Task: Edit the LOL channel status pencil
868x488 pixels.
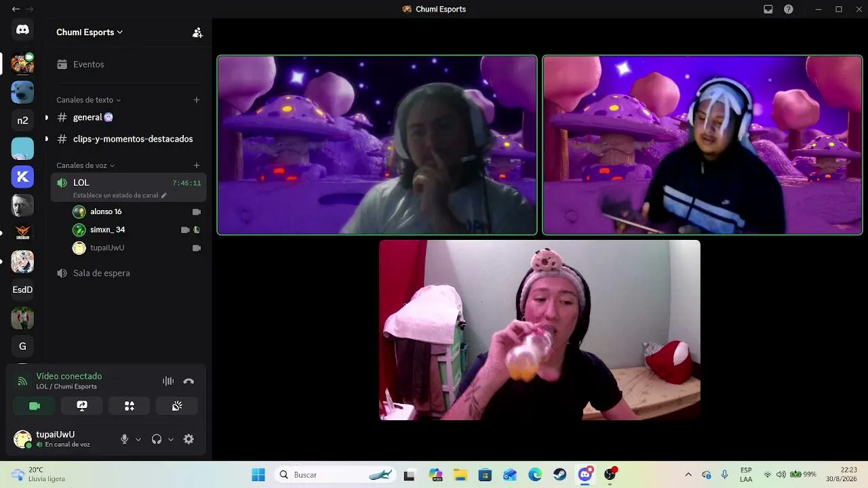Action: click(163, 195)
